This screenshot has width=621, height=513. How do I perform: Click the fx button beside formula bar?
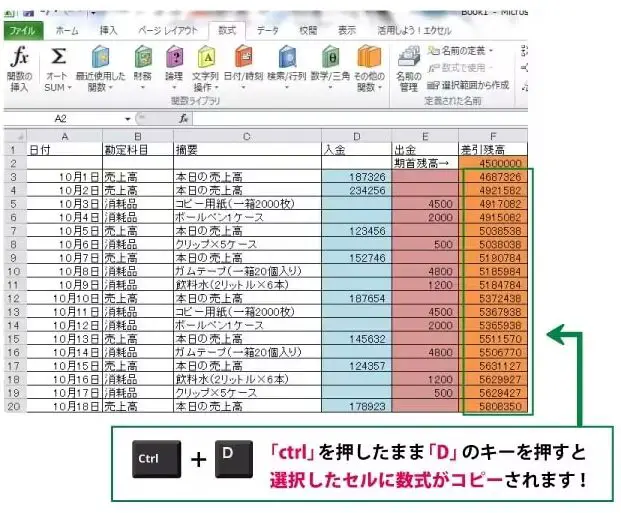click(183, 118)
